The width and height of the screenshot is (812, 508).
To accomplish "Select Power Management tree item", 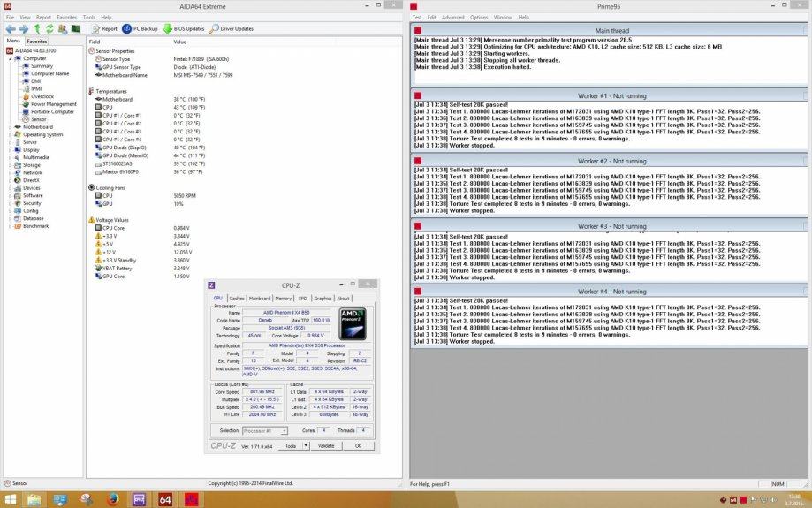I will pyautogui.click(x=53, y=104).
